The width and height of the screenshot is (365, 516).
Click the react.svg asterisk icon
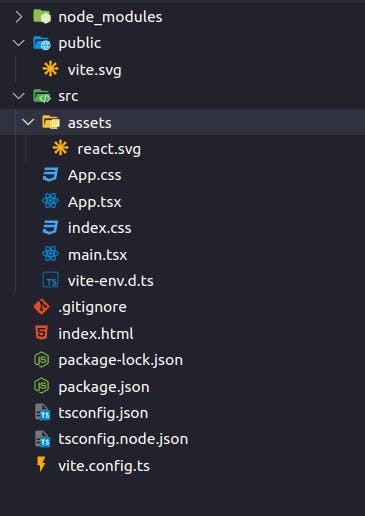(x=60, y=148)
